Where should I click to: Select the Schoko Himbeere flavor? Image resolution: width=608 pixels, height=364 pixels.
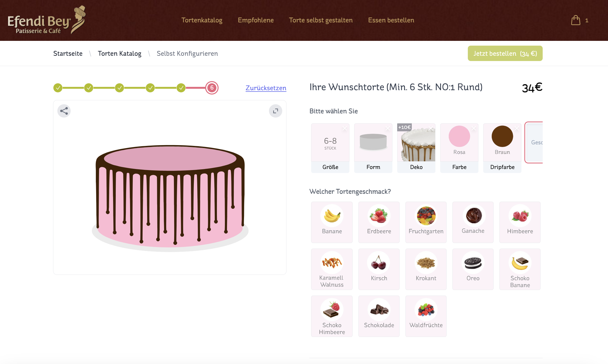click(332, 316)
